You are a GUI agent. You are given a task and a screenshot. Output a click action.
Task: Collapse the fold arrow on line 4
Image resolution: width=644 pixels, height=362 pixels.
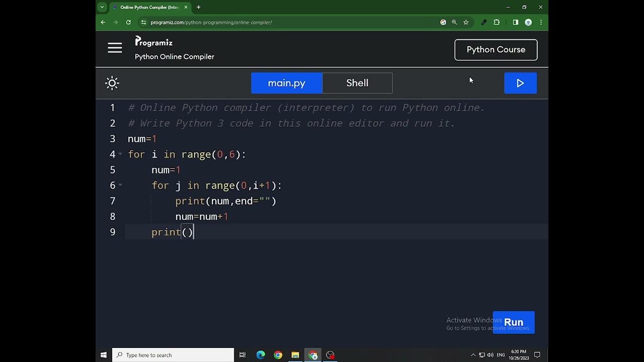(120, 154)
